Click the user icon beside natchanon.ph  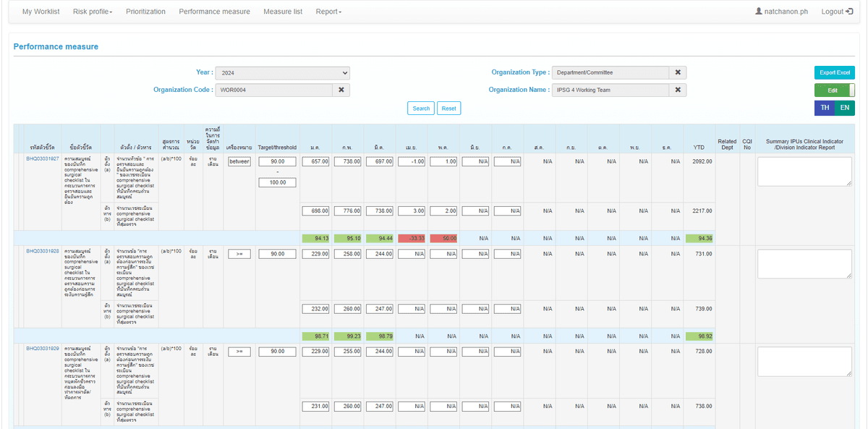[x=759, y=12]
